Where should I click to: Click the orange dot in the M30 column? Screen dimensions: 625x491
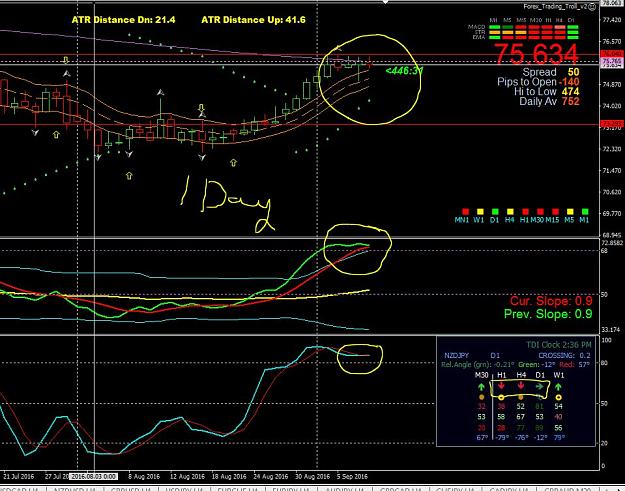(x=482, y=397)
